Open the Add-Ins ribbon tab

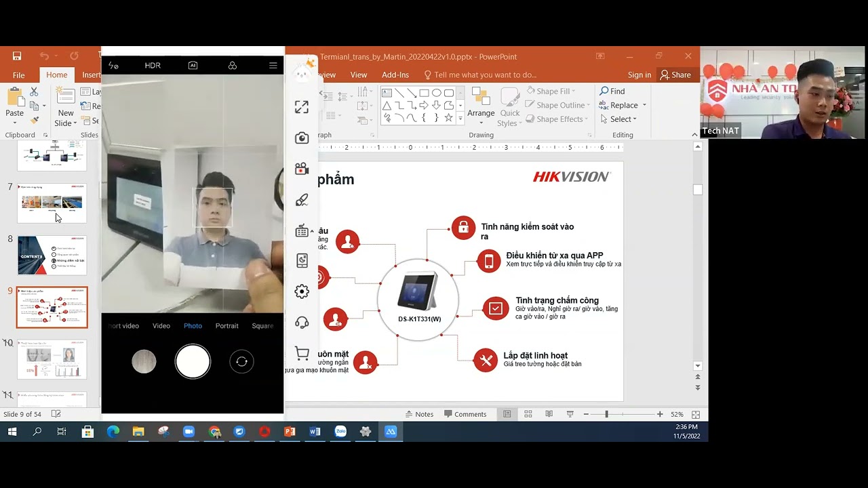pyautogui.click(x=395, y=75)
